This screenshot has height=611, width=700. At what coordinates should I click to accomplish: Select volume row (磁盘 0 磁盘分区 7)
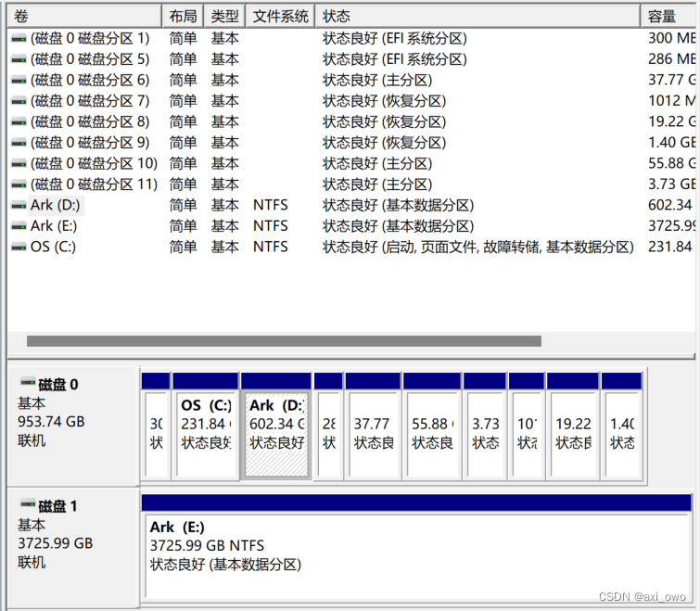pos(352,101)
